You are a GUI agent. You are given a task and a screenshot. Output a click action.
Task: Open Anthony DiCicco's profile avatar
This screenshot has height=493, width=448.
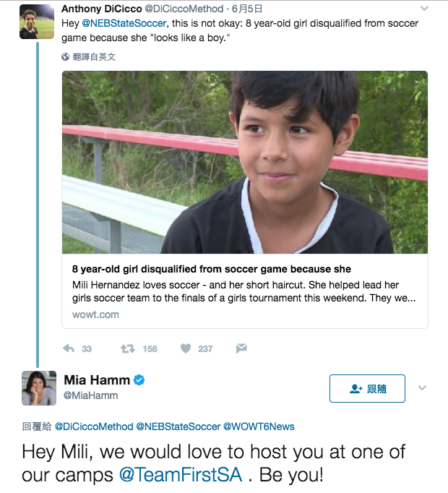coord(36,21)
